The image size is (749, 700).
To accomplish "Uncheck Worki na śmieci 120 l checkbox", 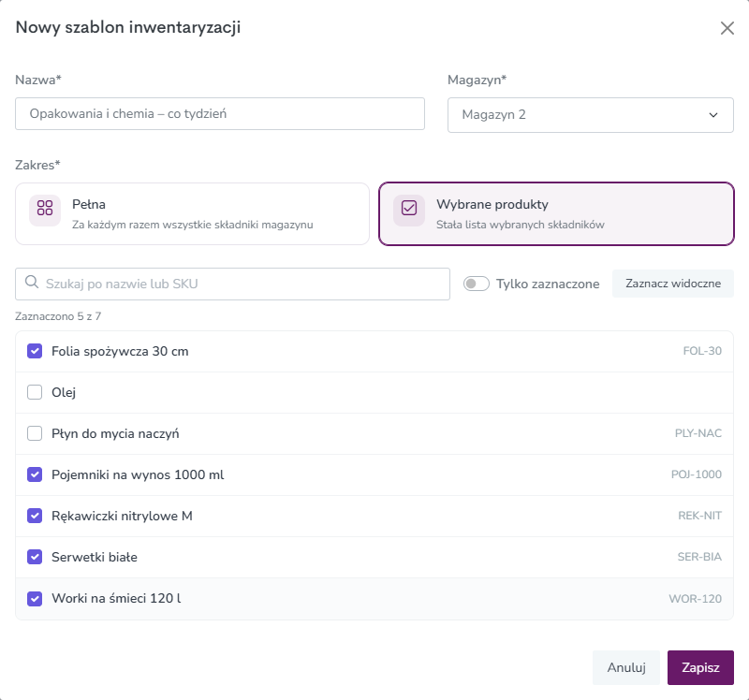I will point(35,598).
